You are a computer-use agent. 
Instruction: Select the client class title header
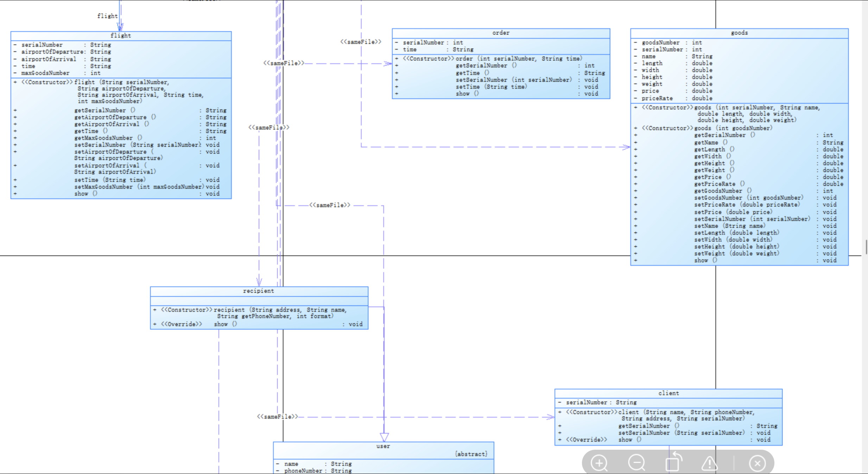(669, 393)
